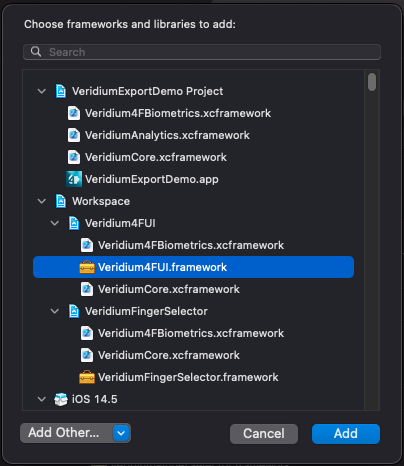Click the VeridiumExportDemo Project file icon
The image size is (404, 466).
coord(61,91)
